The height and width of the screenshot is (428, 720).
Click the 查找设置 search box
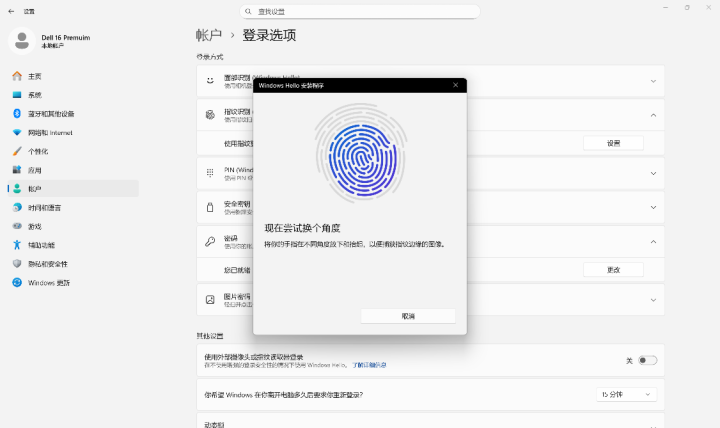click(360, 10)
